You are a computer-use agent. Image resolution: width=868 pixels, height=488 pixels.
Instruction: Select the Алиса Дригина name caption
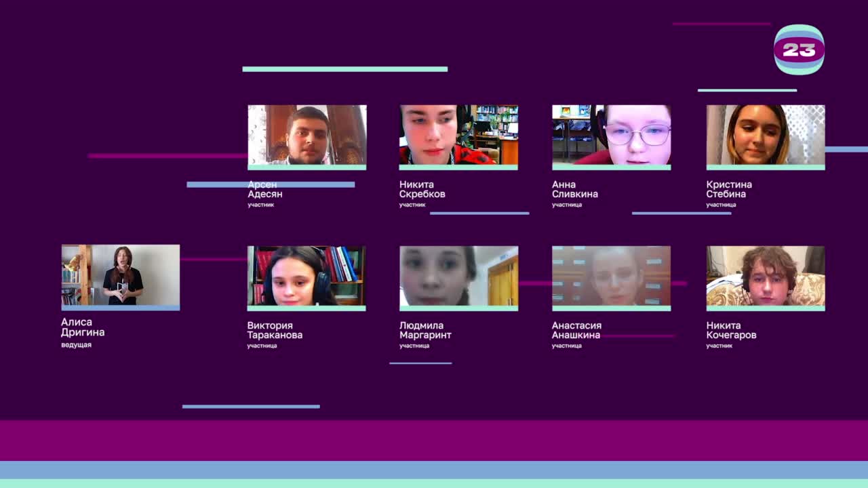pyautogui.click(x=83, y=327)
